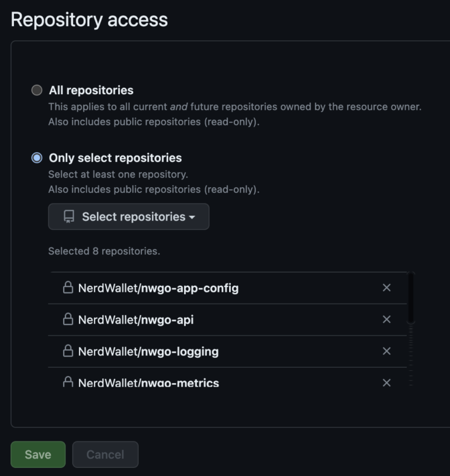450x476 pixels.
Task: Click the repository list scrollbar
Action: [411, 298]
